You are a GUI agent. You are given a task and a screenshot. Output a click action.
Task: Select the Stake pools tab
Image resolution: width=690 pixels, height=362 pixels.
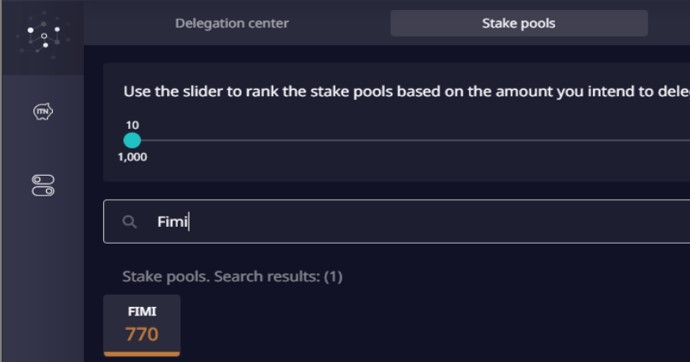coord(519,23)
